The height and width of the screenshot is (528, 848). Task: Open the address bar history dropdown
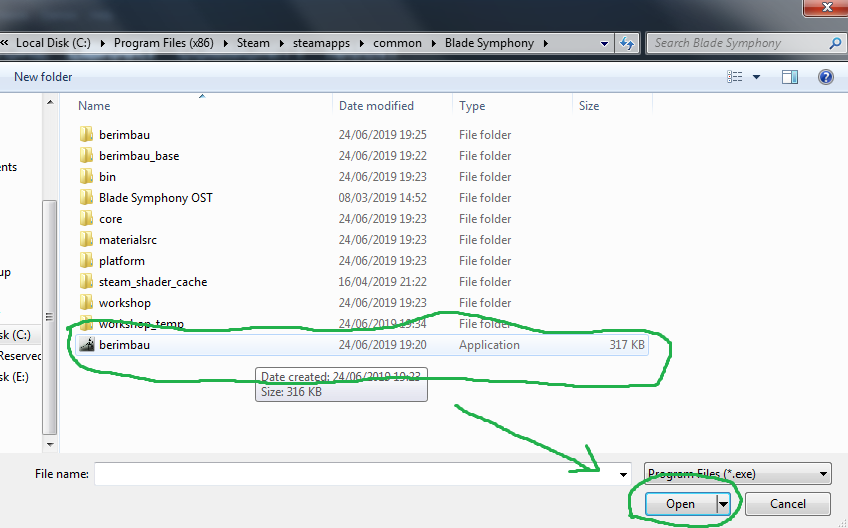click(x=604, y=43)
